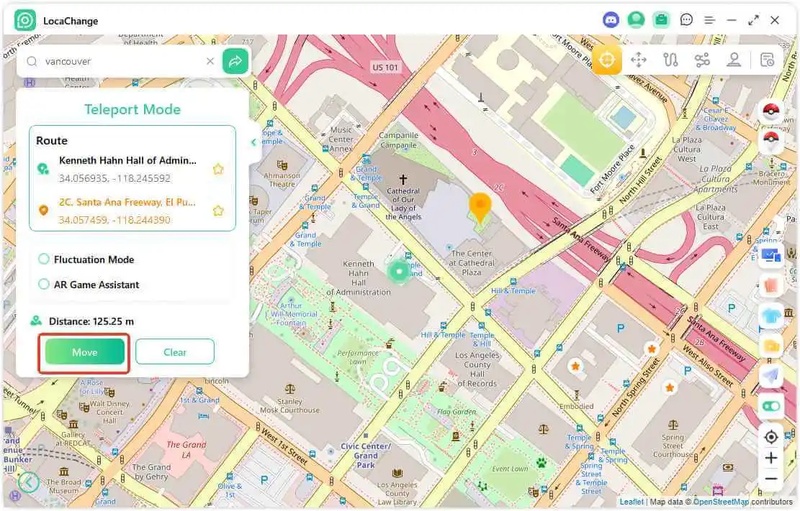This screenshot has width=800, height=511.
Task: Select the Multi-spot route tool
Action: coord(702,60)
